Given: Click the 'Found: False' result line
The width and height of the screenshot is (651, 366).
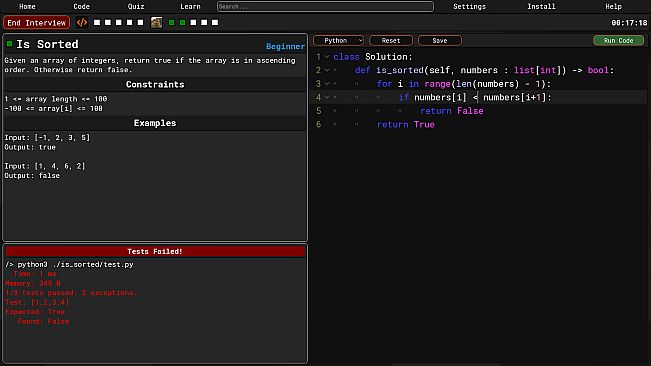Looking at the screenshot, I should [x=43, y=322].
